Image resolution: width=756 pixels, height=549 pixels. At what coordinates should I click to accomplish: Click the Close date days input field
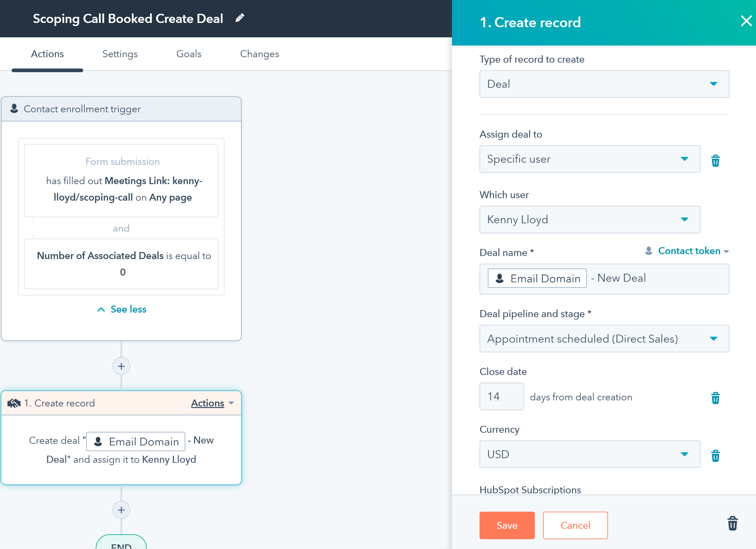(502, 396)
